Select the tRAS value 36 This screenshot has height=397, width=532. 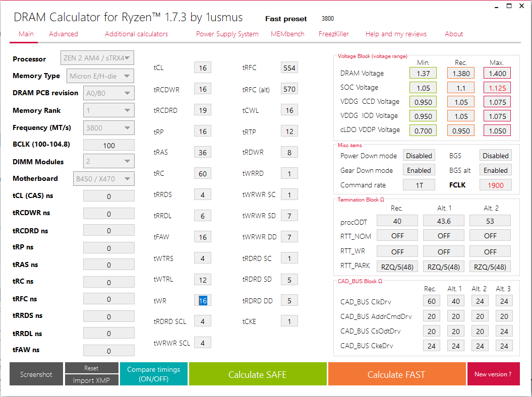[x=203, y=152]
